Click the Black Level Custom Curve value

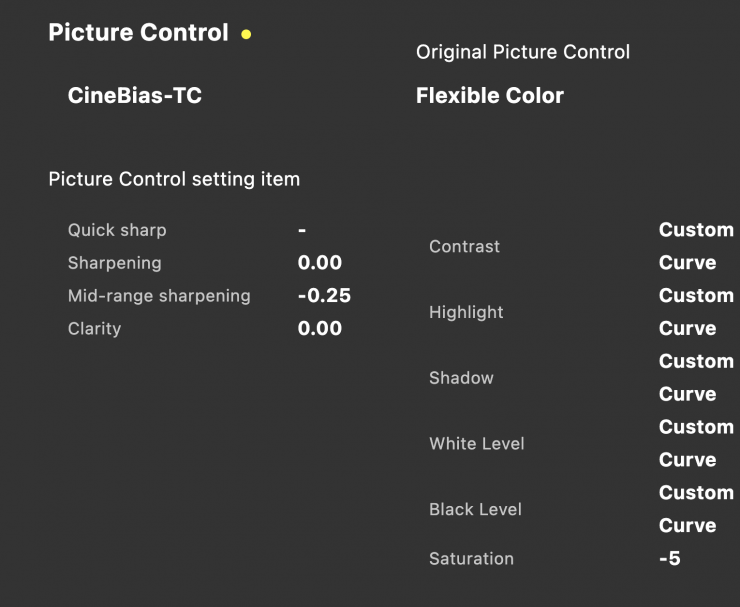[x=695, y=509]
